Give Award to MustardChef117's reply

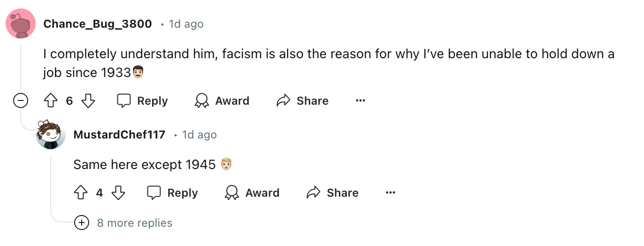tap(252, 193)
